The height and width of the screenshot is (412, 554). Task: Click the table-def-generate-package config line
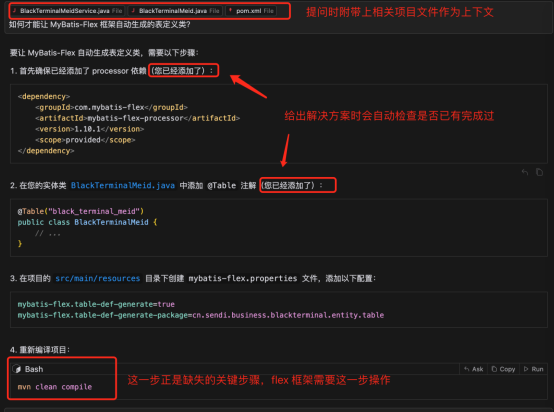point(201,315)
